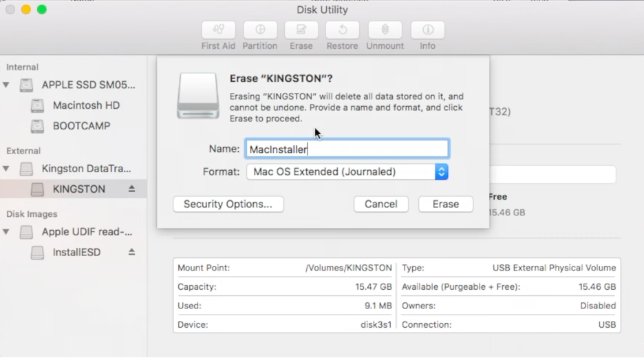Open the Partition tool
Viewport: 644px width, 358px height.
click(260, 30)
